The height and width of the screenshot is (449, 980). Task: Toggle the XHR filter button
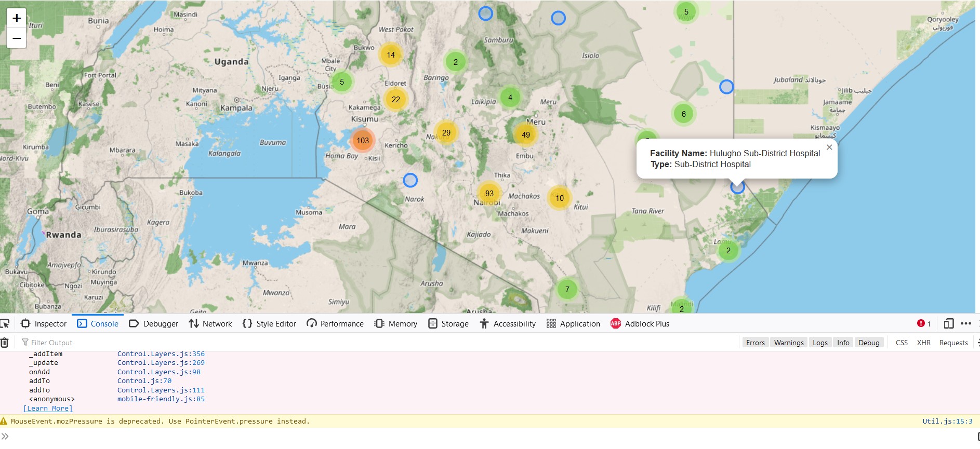coord(923,343)
